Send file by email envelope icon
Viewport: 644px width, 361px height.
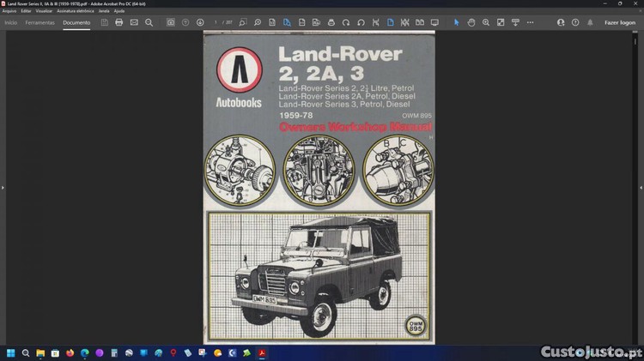(134, 22)
